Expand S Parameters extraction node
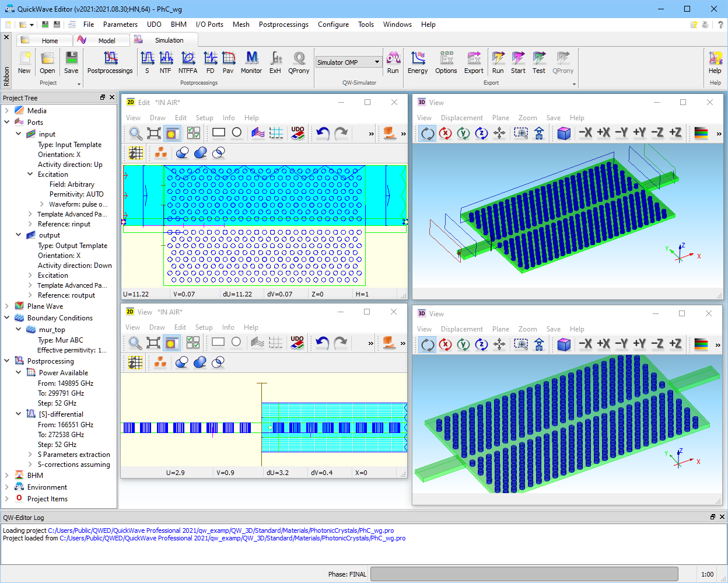Screen dimensions: 728x583 click(30, 455)
